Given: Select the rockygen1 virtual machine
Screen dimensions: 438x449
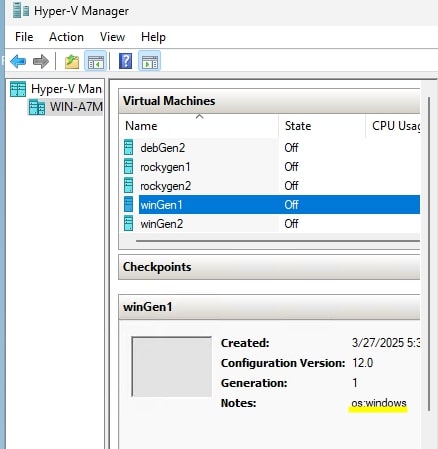Looking at the screenshot, I should tap(165, 167).
